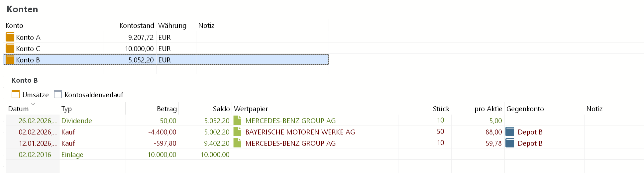This screenshot has width=644, height=173.
Task: Click the Gegenkonto column header
Action: pos(525,109)
